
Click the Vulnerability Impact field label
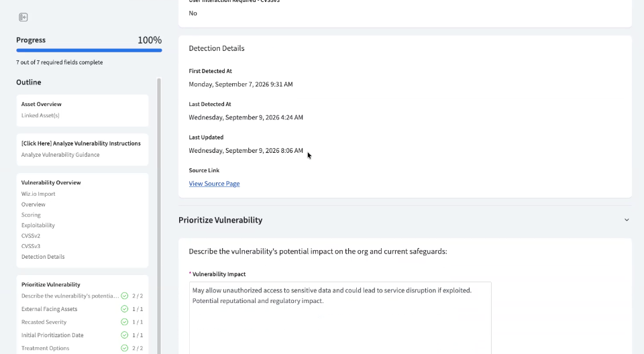tap(219, 274)
